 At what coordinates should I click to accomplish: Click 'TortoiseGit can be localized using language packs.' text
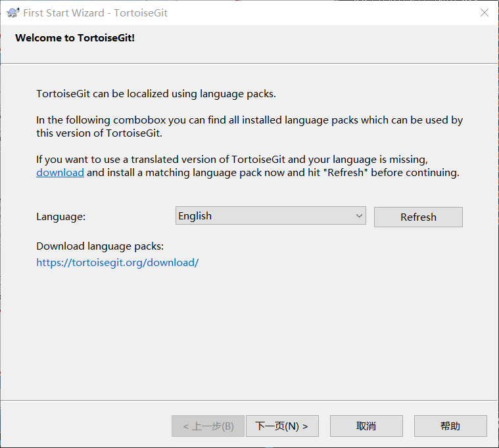[x=156, y=94]
